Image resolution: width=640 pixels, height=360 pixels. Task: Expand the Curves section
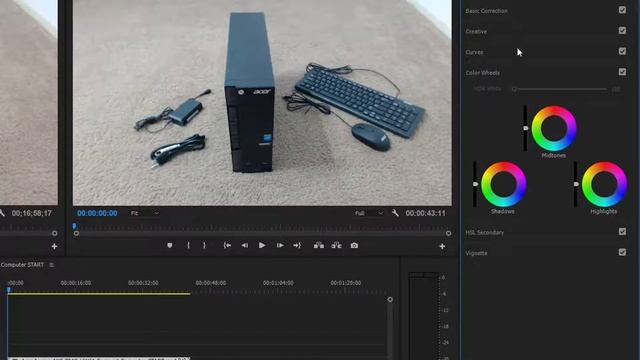pos(474,52)
